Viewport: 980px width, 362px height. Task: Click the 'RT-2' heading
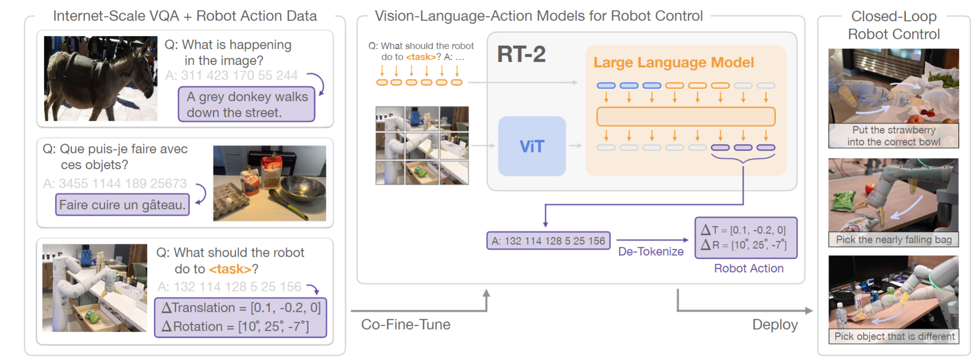point(521,54)
